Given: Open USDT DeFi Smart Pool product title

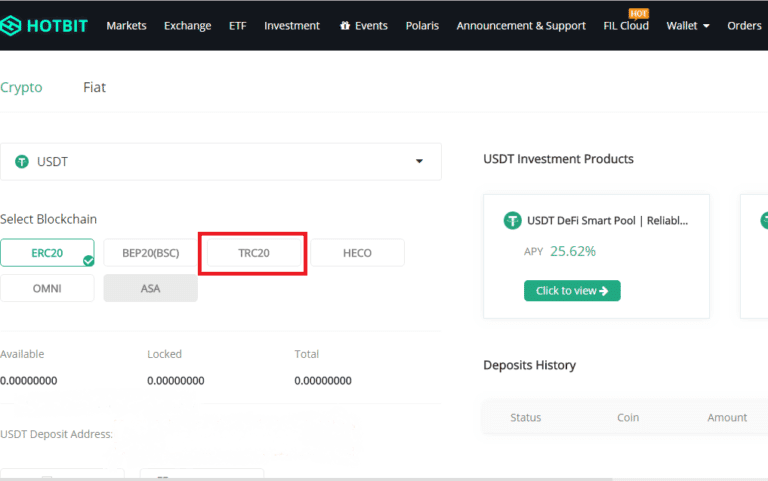Looking at the screenshot, I should point(607,220).
